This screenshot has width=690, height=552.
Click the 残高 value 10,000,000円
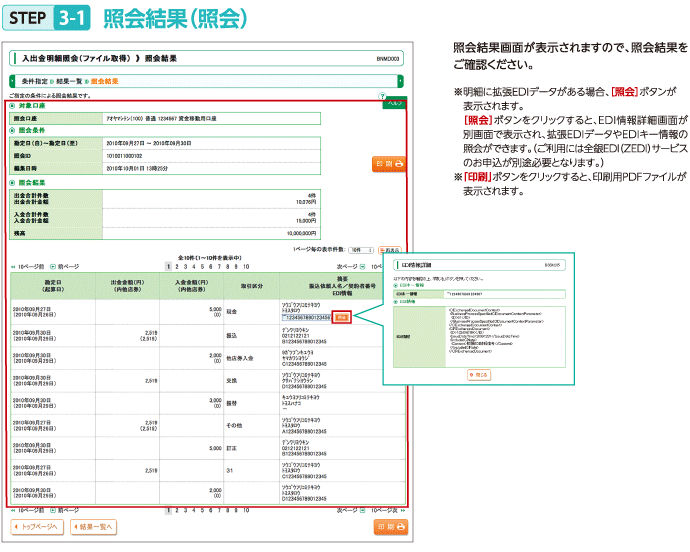tap(301, 233)
